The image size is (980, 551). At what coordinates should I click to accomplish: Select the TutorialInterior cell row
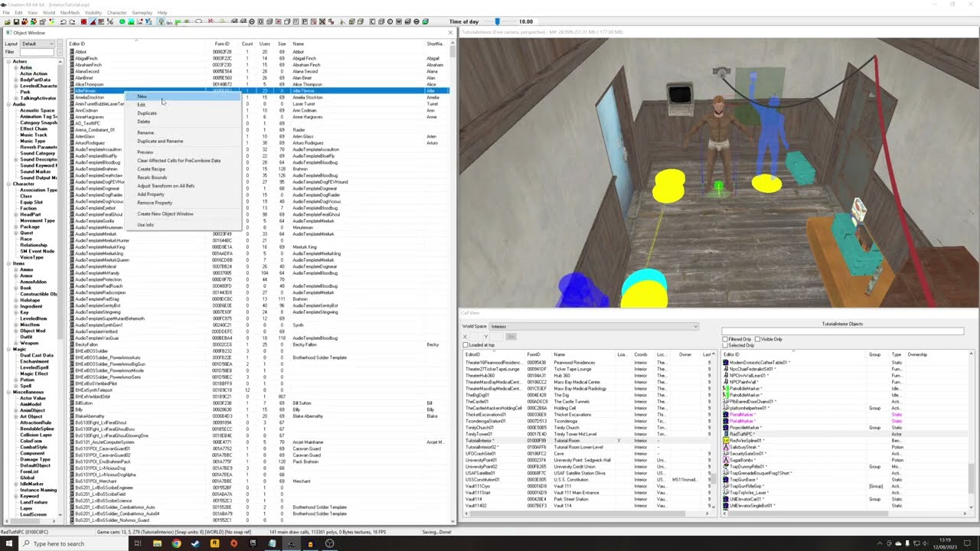click(586, 441)
